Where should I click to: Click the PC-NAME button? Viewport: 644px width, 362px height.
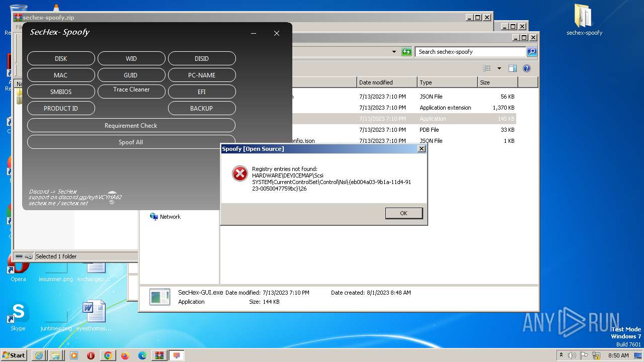coord(202,75)
